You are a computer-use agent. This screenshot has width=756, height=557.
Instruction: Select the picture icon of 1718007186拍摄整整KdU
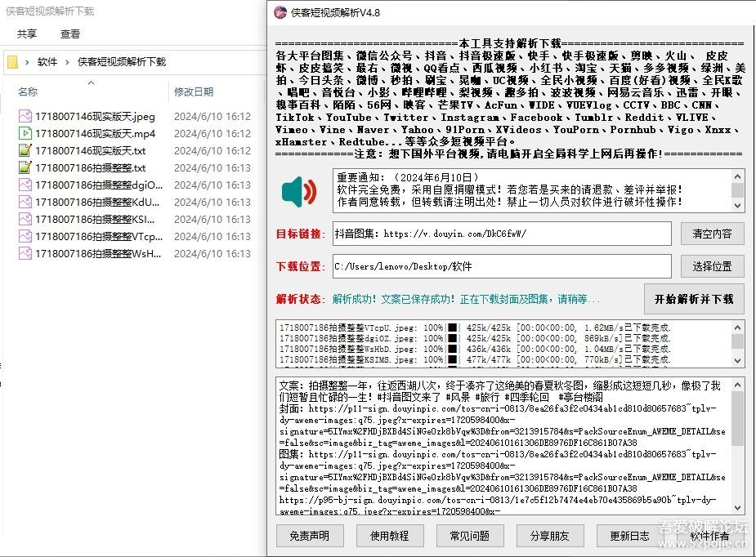pyautogui.click(x=25, y=202)
